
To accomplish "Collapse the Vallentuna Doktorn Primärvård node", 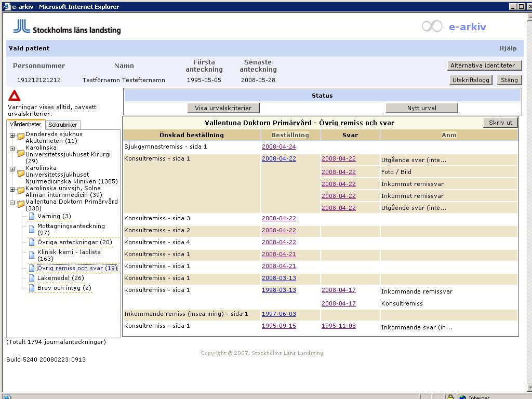I will (12, 203).
